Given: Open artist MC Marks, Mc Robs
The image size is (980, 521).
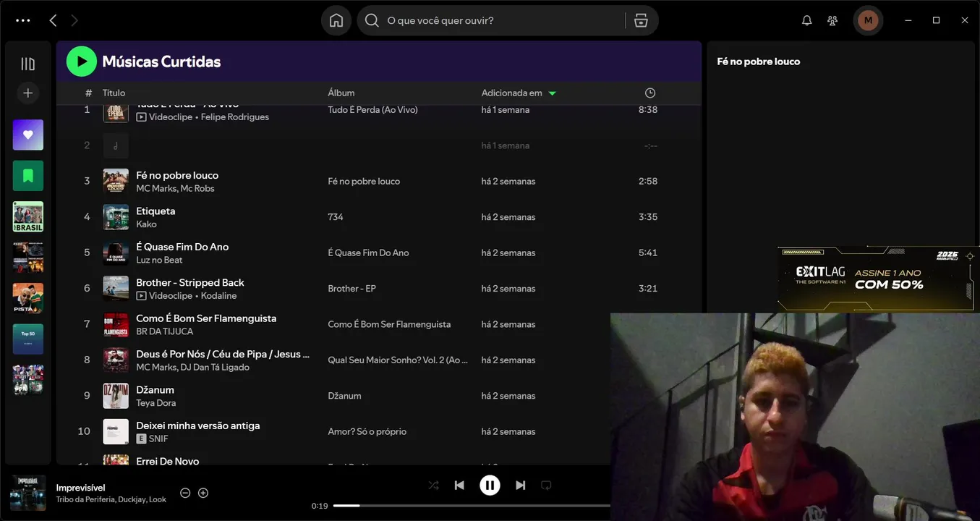Looking at the screenshot, I should 175,188.
